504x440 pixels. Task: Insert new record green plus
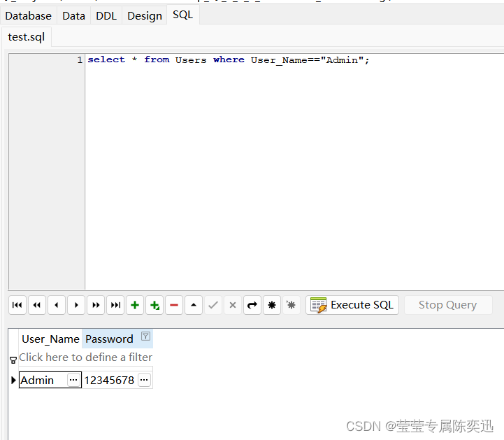[x=135, y=305]
